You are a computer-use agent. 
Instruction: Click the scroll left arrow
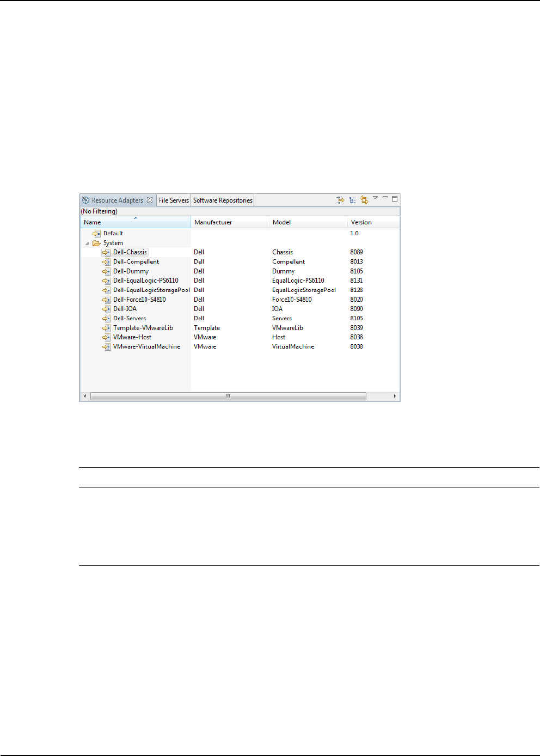[84, 396]
